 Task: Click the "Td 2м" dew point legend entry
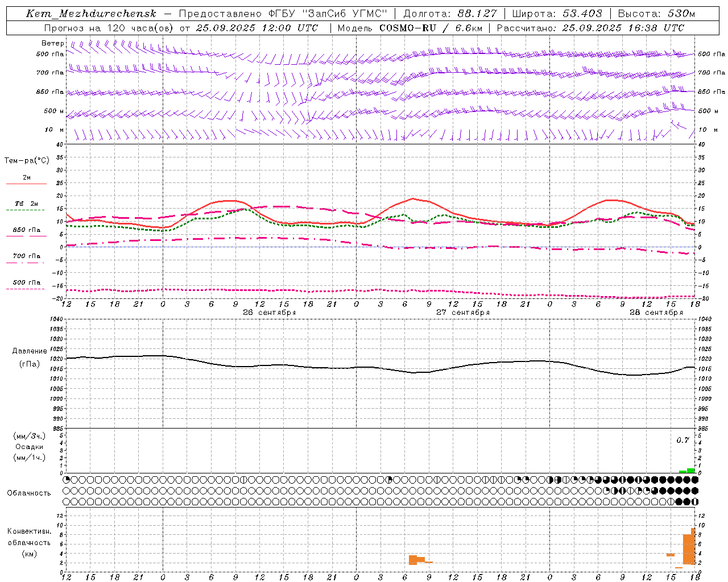point(27,203)
